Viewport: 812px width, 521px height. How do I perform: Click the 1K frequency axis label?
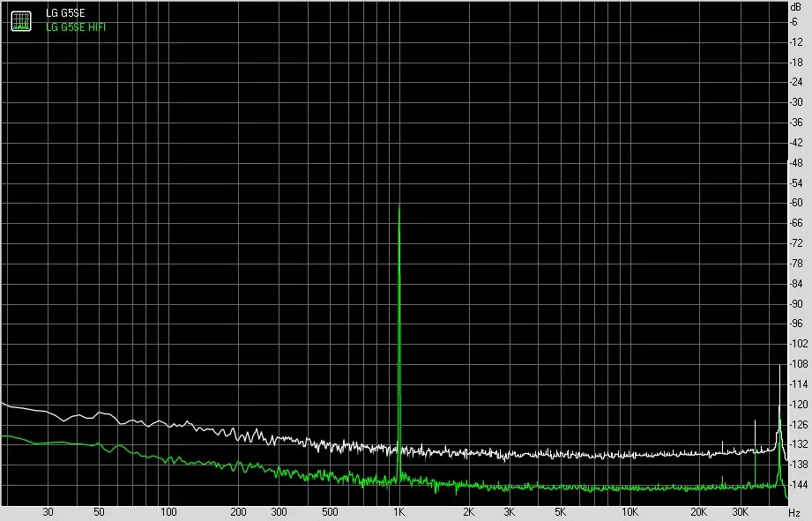399,512
